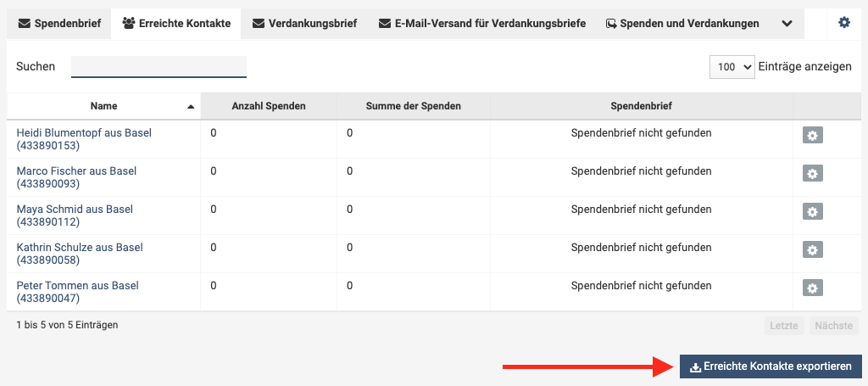The width and height of the screenshot is (868, 386).
Task: Open E-Mail-Versand für Verdankungsbriefe tab
Action: point(481,24)
